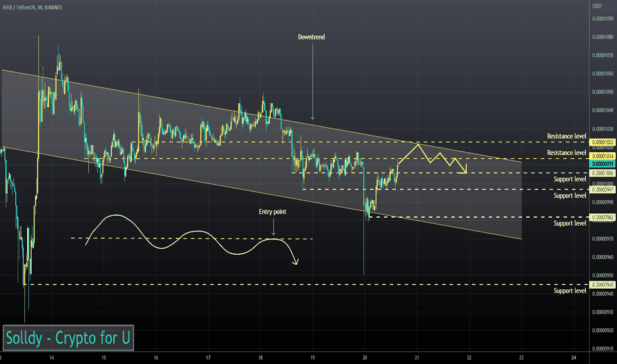Viewport: 617px width, 364px height.
Task: Click the 0.00000990 price axis value
Action: [602, 203]
